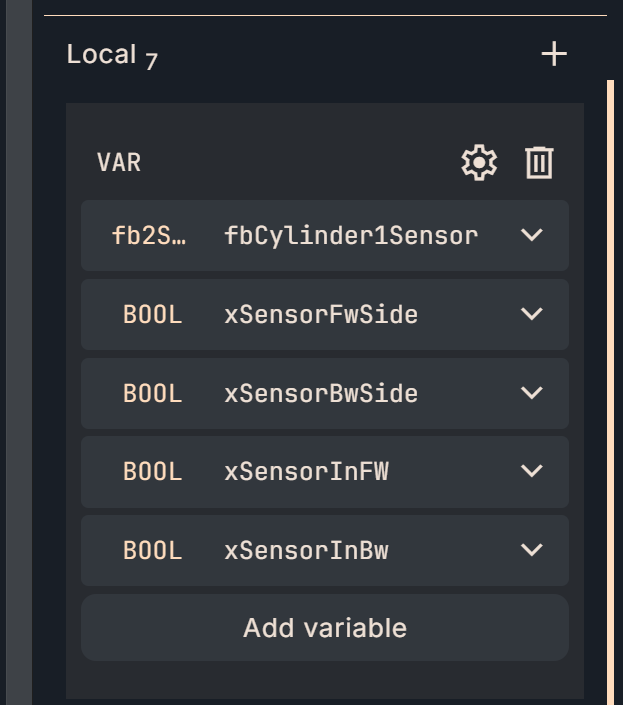The height and width of the screenshot is (705, 623).
Task: Click the Add variable button
Action: [325, 628]
